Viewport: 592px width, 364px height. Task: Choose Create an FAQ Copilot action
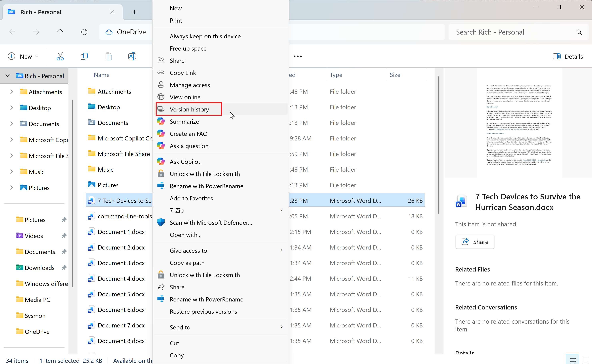(221, 134)
